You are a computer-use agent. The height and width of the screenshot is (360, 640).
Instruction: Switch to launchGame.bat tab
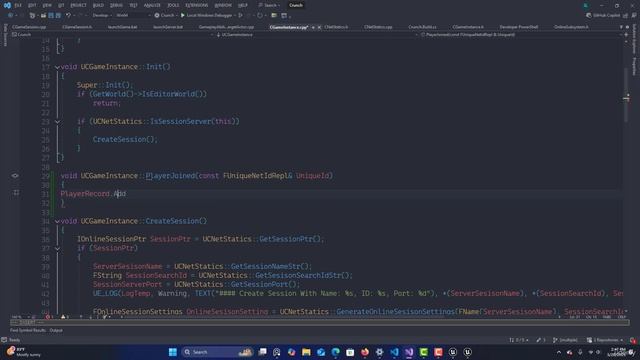tap(122, 27)
